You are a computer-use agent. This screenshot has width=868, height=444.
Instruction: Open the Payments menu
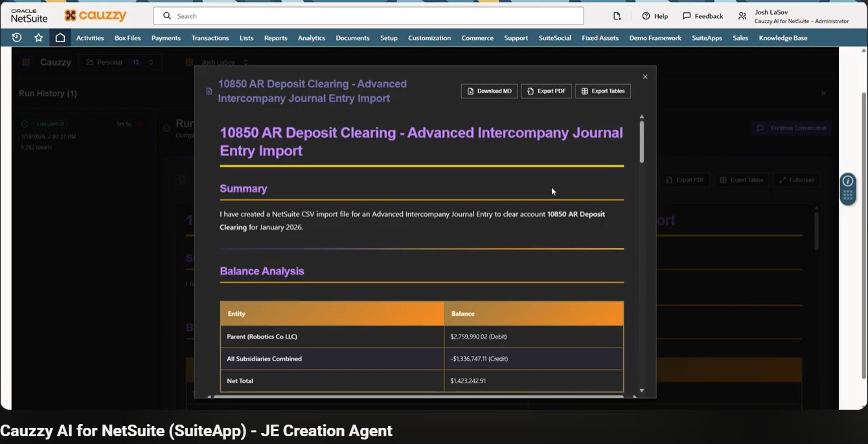pos(166,38)
